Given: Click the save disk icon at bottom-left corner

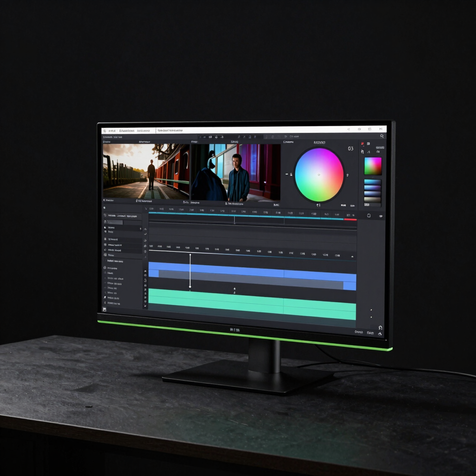Looking at the screenshot, I should tap(105, 309).
